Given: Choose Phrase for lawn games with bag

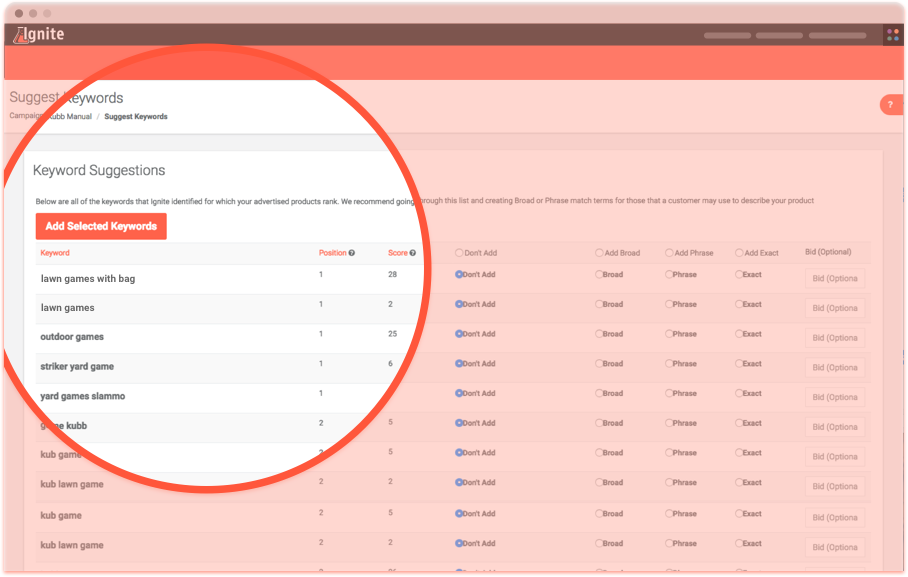Looking at the screenshot, I should (669, 275).
